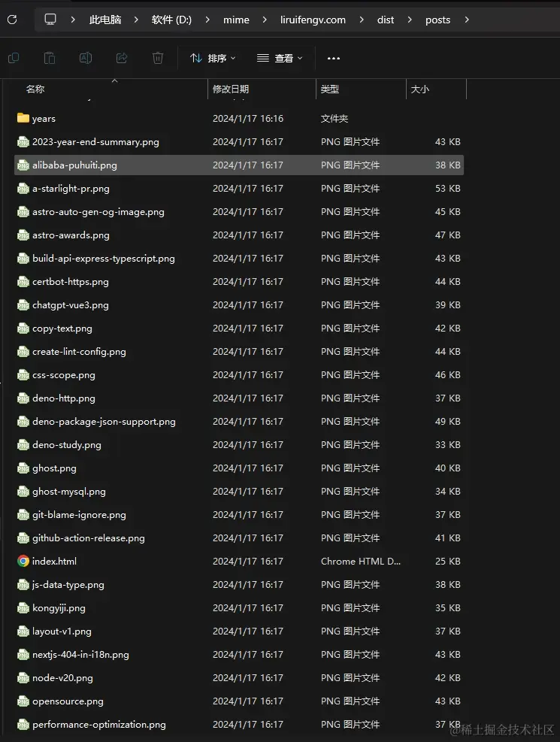Click Chrome HTML D... type cell

360,562
